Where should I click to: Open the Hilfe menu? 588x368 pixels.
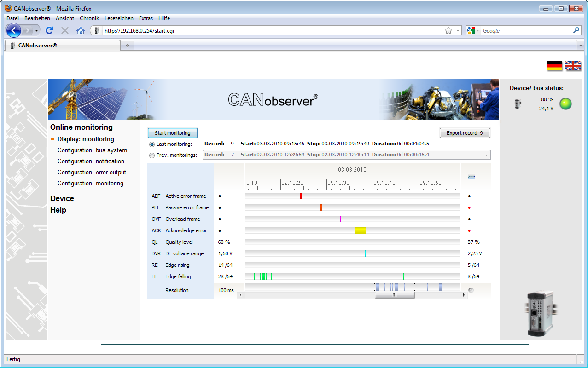tap(164, 18)
